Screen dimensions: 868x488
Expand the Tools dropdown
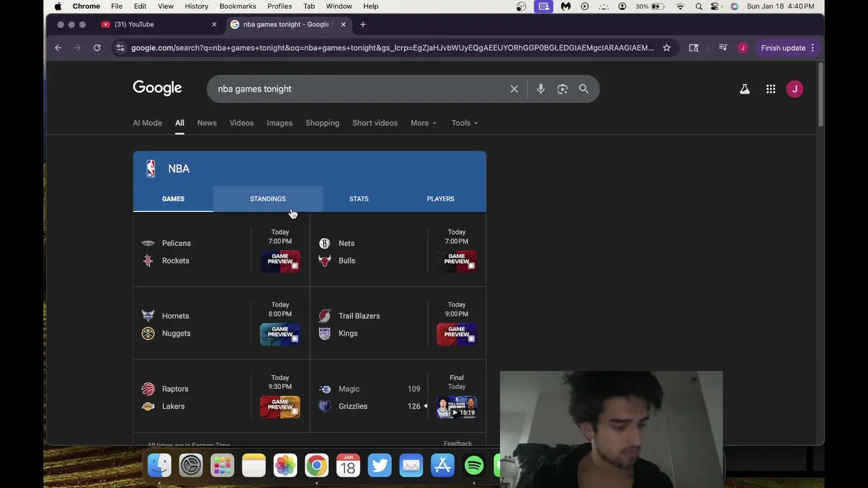point(465,123)
